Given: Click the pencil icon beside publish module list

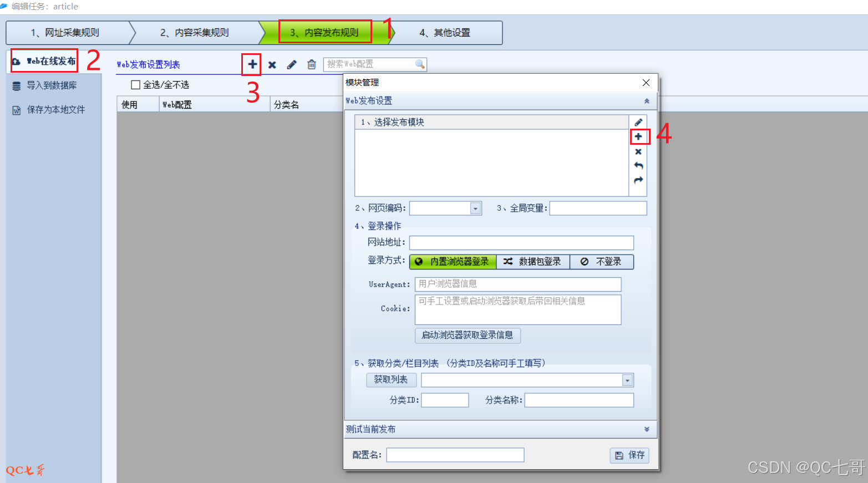Looking at the screenshot, I should point(638,122).
